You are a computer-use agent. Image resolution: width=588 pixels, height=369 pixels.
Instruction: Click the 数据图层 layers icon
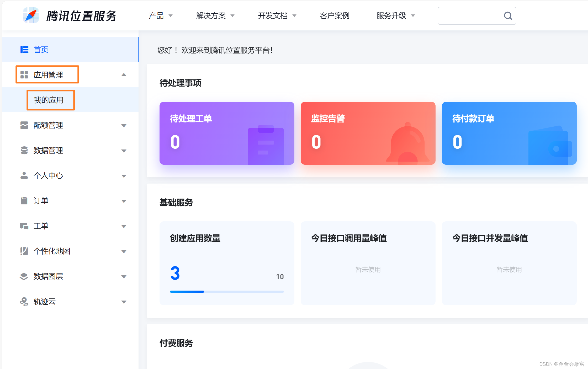click(24, 276)
